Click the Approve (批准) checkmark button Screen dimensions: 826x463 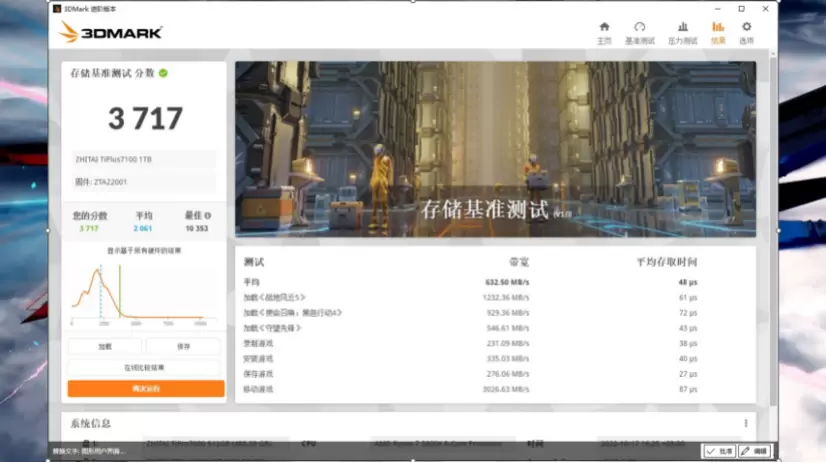(719, 452)
